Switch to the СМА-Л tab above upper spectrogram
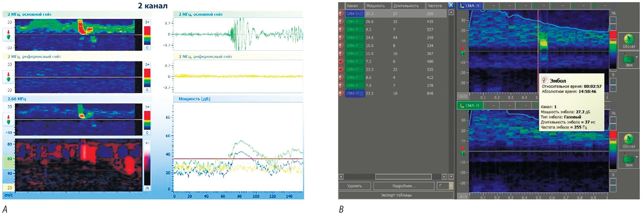This screenshot has height=218, width=644. coord(470,6)
